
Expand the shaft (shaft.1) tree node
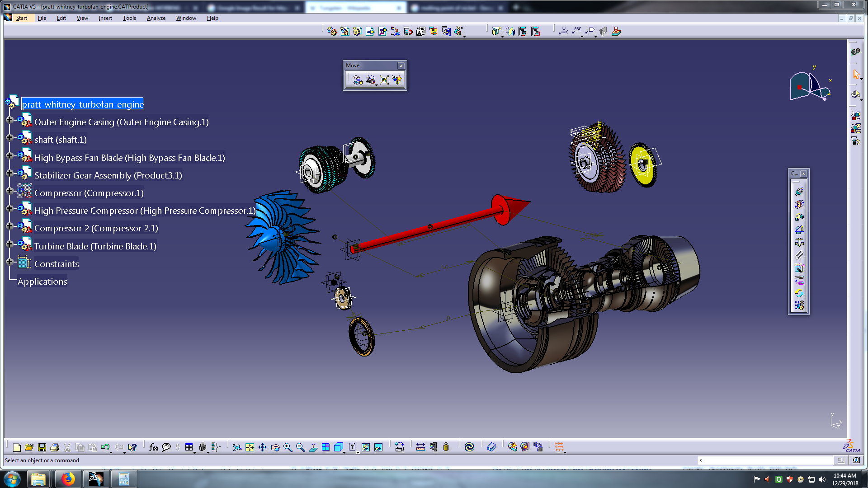point(10,137)
